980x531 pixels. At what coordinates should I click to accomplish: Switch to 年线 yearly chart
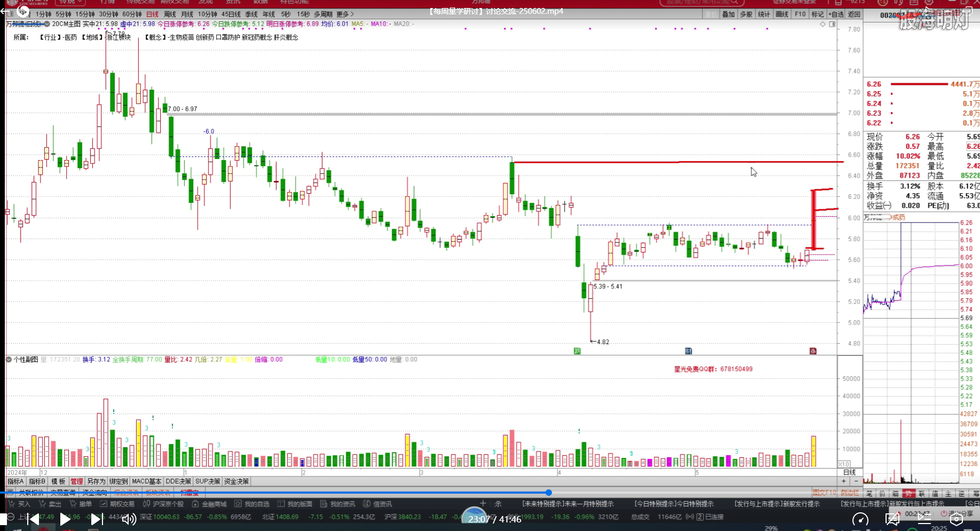tap(268, 14)
